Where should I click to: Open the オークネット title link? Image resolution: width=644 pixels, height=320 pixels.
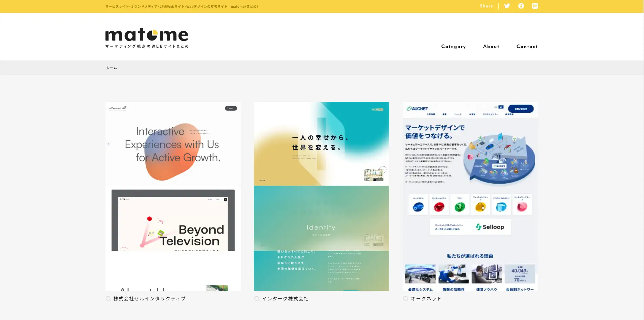(x=426, y=299)
